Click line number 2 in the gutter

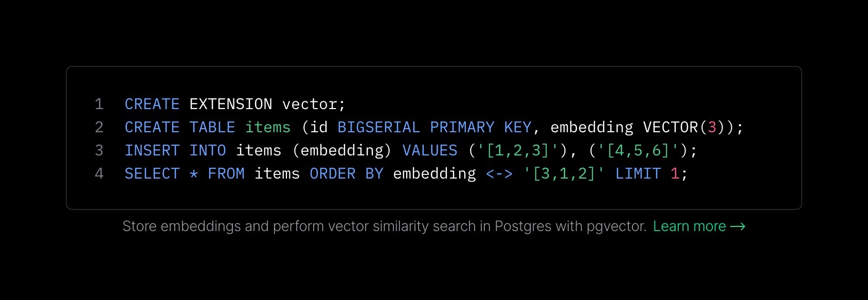(99, 128)
